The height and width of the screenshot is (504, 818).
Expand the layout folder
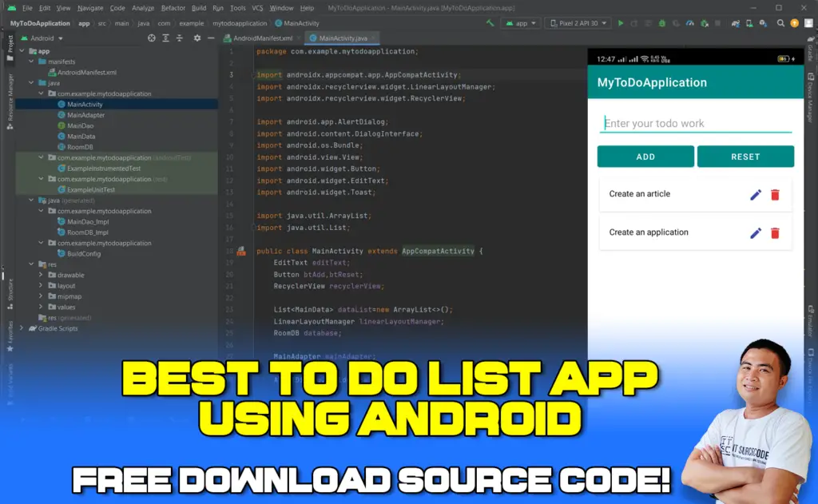(x=41, y=286)
